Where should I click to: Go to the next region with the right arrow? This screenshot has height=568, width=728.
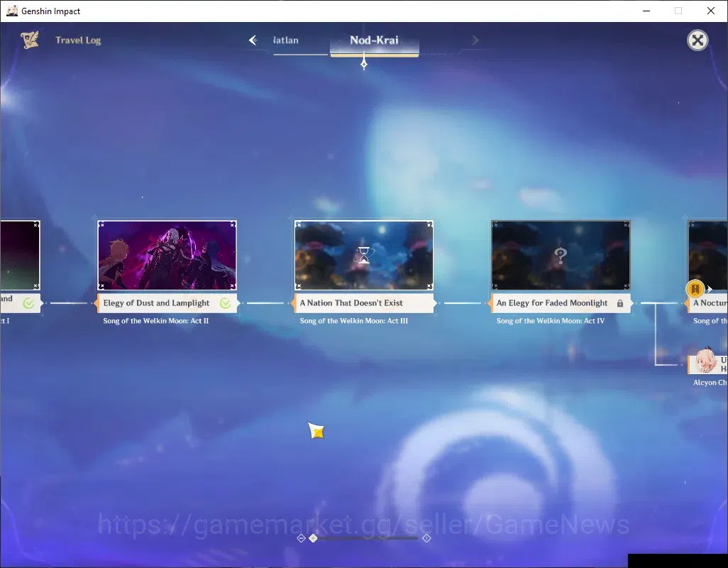click(475, 40)
